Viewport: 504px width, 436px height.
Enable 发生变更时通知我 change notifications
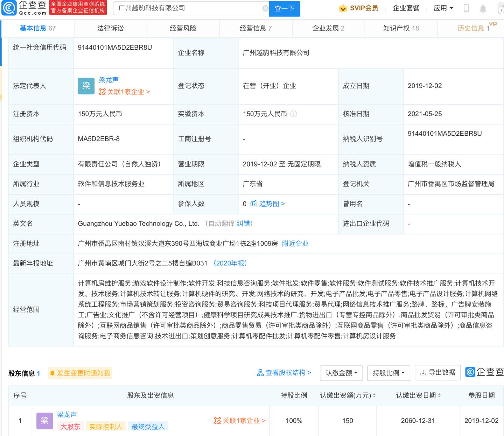[80, 373]
